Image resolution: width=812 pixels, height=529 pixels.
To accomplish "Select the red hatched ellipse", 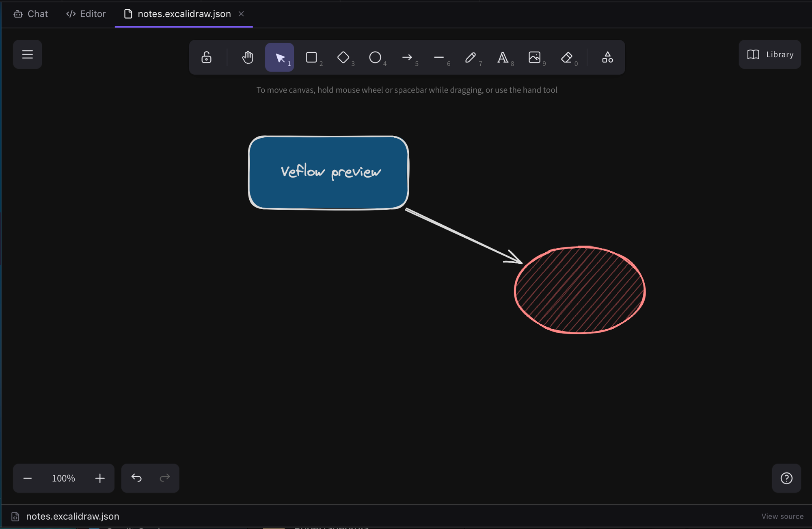I will coord(580,290).
